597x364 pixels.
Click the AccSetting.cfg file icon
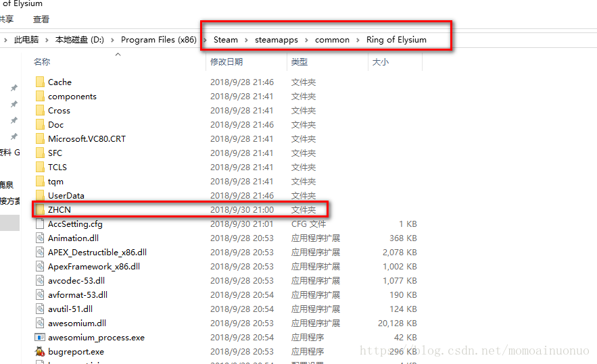pos(40,224)
